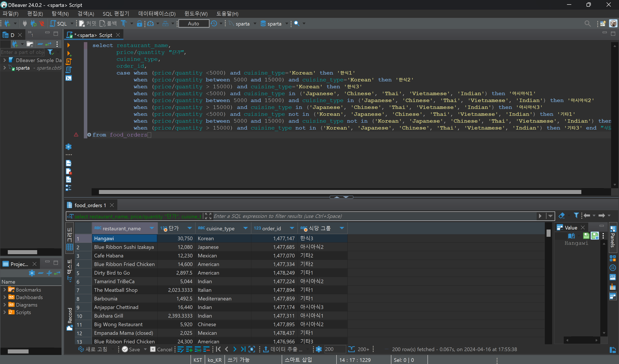Select the food_orders 1 result tab
This screenshot has width=619, height=364.
pyautogui.click(x=90, y=205)
